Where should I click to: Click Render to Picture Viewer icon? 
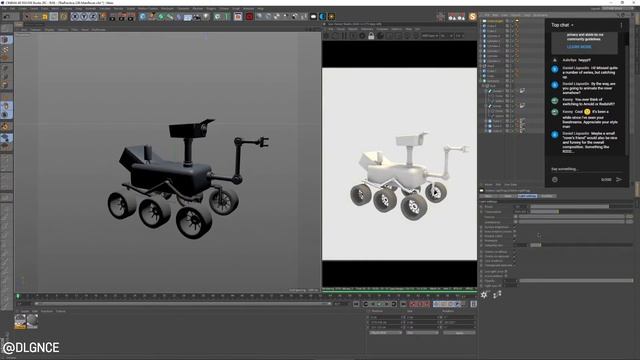122,17
